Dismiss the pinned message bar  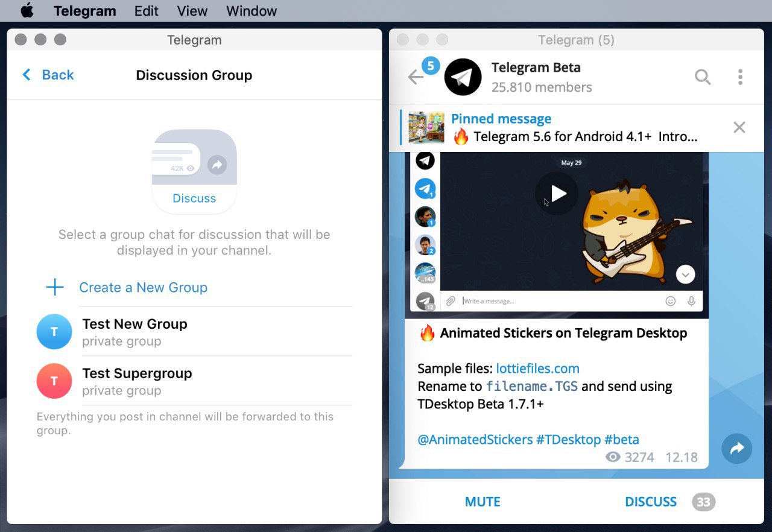pos(739,127)
